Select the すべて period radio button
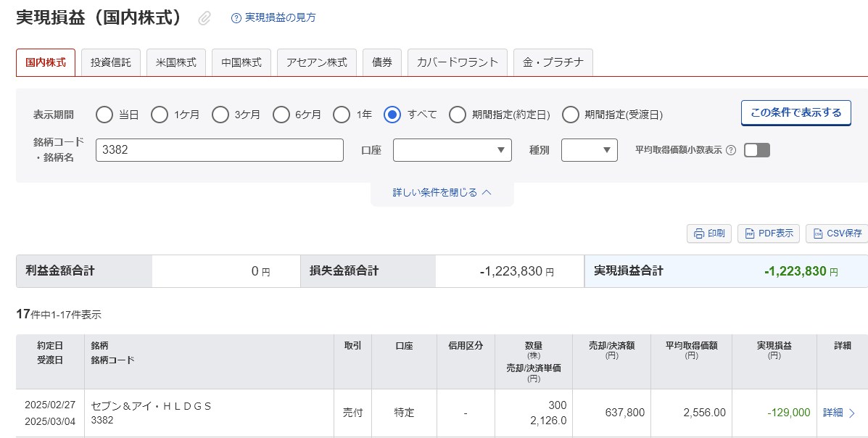 coord(392,115)
